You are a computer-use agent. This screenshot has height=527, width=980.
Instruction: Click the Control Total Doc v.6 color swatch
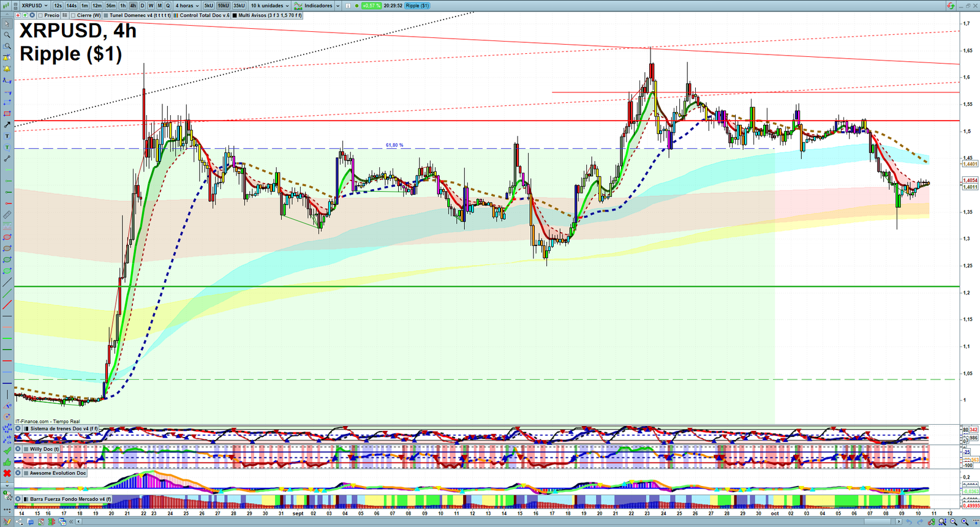176,15
